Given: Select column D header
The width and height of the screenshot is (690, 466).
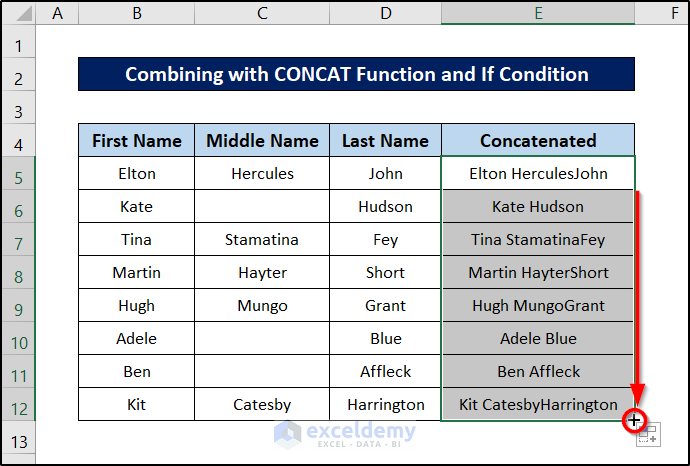Looking at the screenshot, I should [x=385, y=13].
